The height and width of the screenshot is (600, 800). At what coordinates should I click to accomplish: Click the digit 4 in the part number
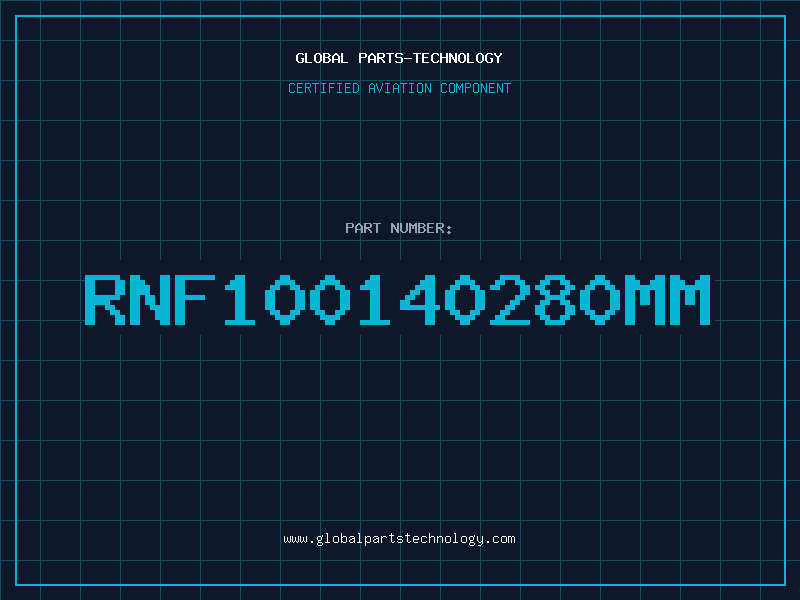[x=420, y=300]
